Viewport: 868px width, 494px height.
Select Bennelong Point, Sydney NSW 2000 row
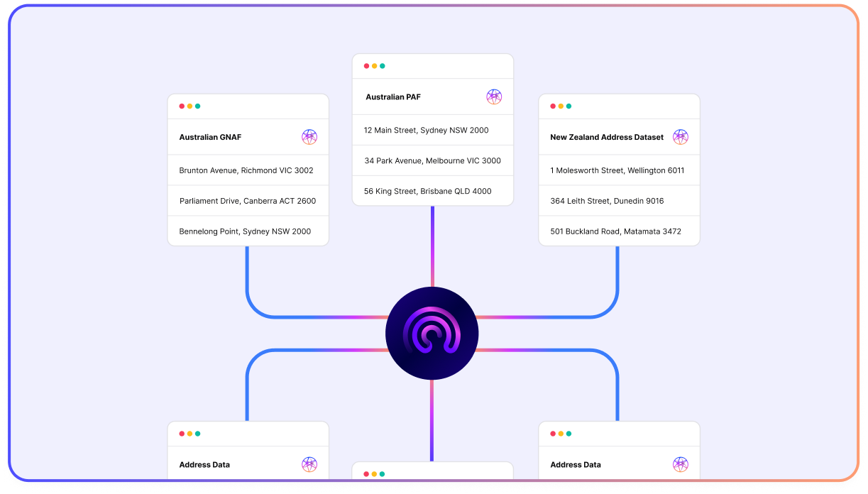248,231
